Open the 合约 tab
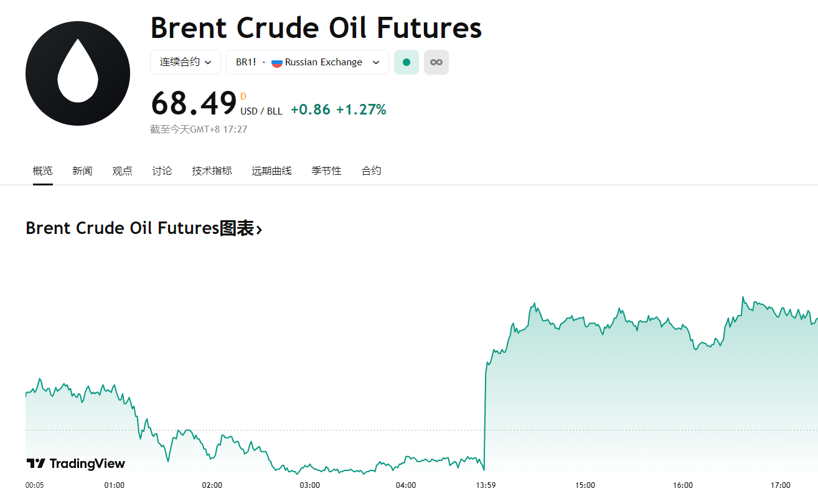 coord(372,170)
